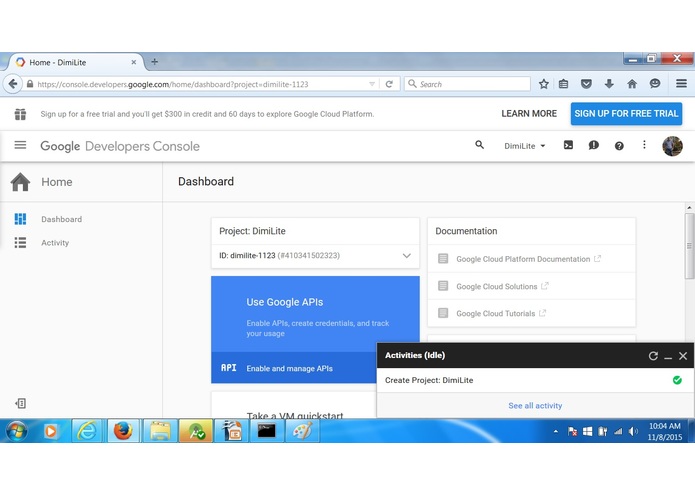The width and height of the screenshot is (695, 494).
Task: Click scrollbar up arrow on the page
Action: pos(689,207)
